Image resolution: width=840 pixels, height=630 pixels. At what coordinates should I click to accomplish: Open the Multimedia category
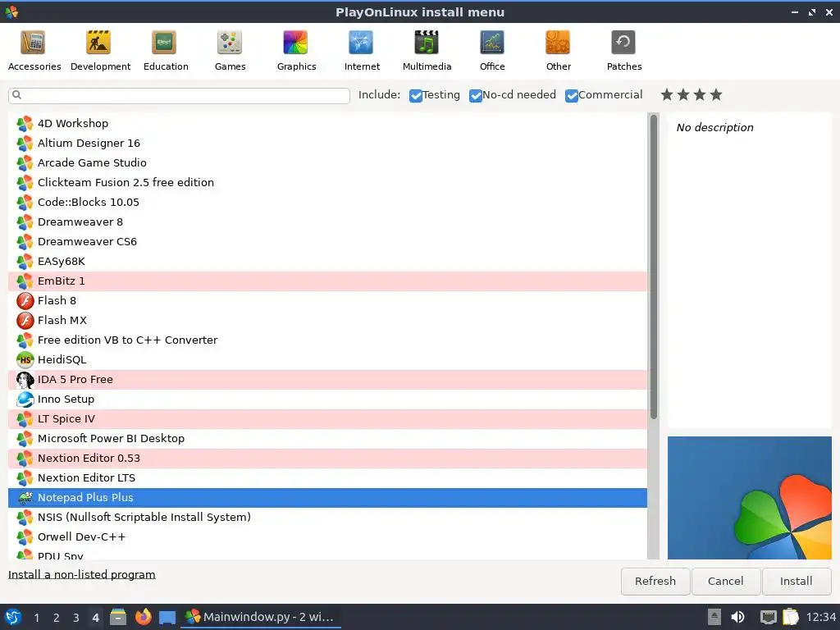pos(427,52)
